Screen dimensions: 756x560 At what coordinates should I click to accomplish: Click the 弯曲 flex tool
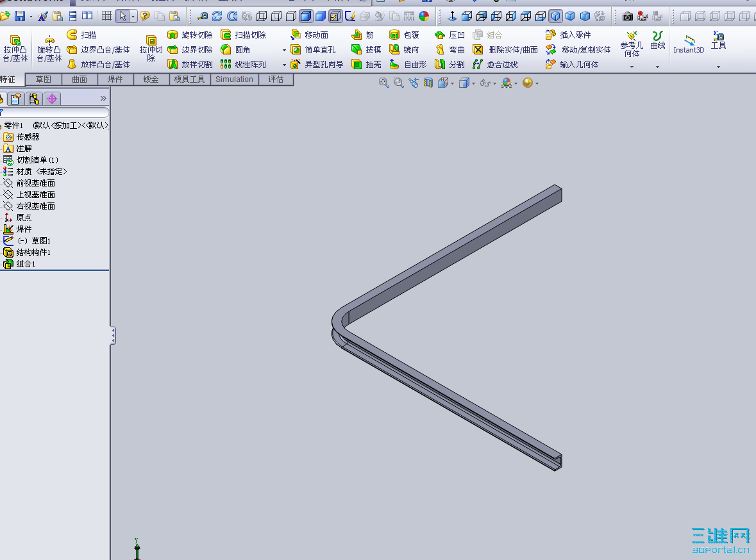(x=449, y=49)
